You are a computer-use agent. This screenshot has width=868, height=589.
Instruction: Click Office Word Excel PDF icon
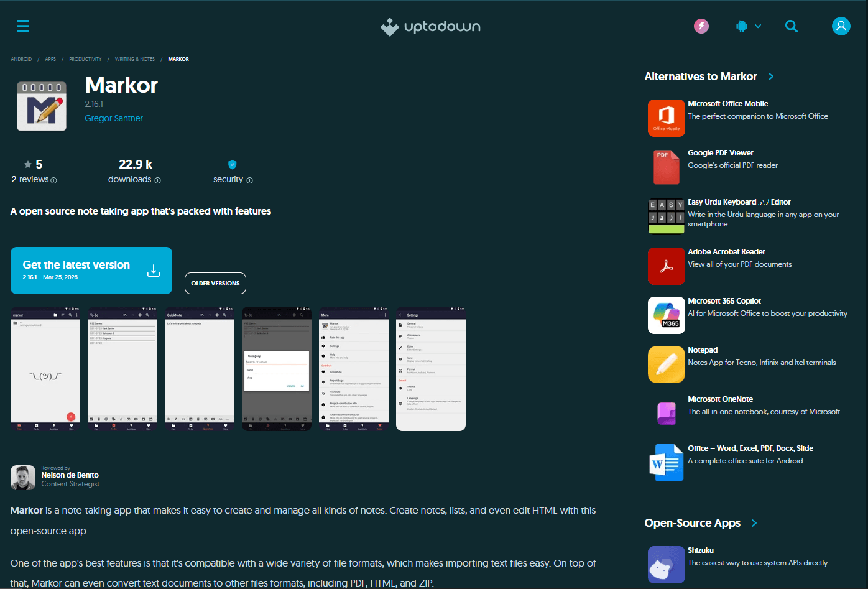click(x=667, y=463)
